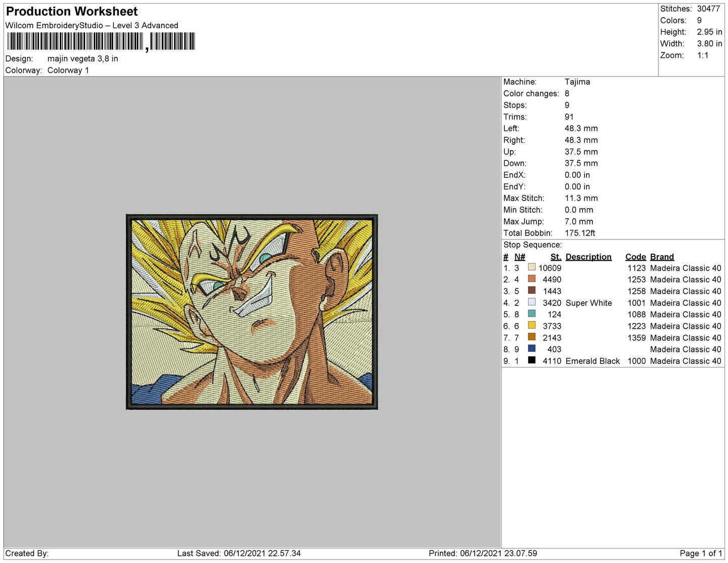Click the N# column header
Viewport: 728px width, 563px height.
point(519,257)
